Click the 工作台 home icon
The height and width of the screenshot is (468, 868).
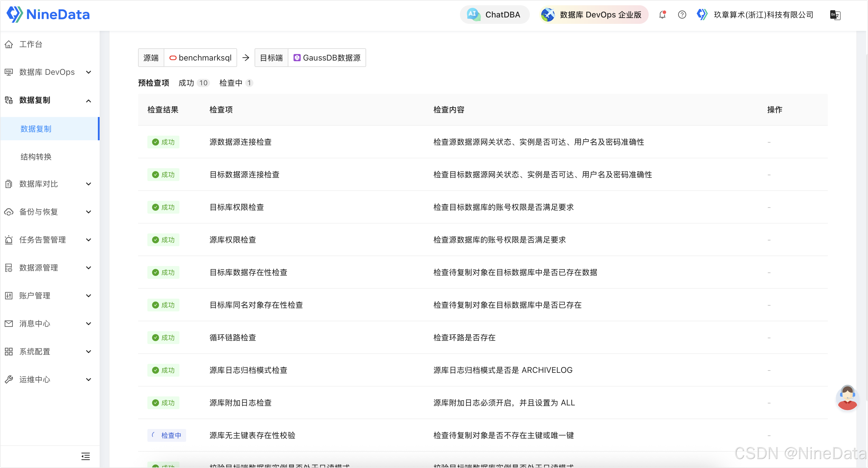9,44
